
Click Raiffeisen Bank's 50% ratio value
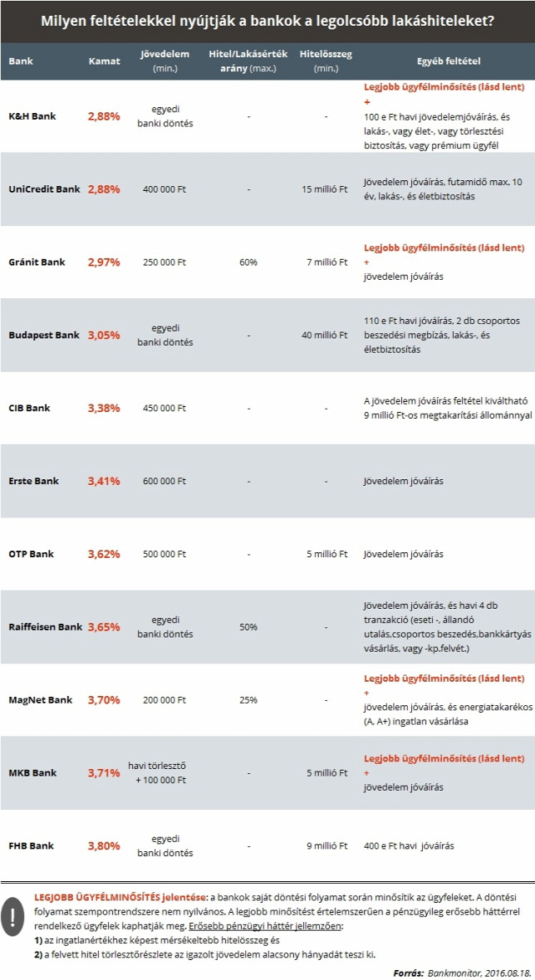coord(248,627)
